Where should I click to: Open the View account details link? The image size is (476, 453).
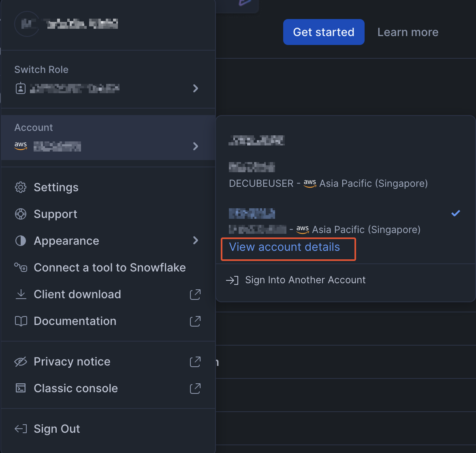[x=284, y=247]
